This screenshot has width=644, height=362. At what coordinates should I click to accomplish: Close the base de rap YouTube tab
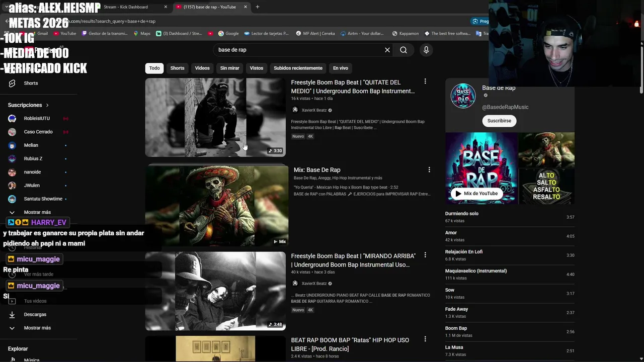coord(246,7)
